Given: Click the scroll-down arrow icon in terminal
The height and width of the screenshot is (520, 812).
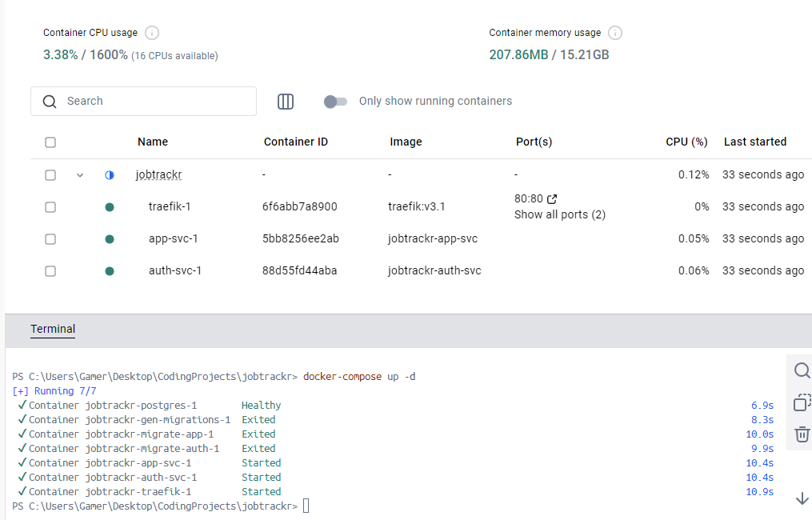Looking at the screenshot, I should pos(802,498).
